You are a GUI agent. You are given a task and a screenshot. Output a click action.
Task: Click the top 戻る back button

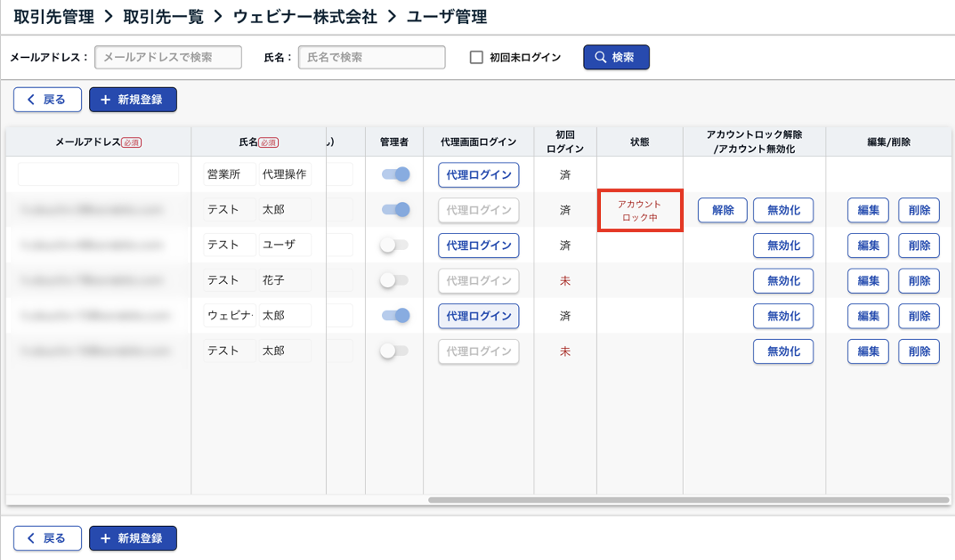click(48, 99)
